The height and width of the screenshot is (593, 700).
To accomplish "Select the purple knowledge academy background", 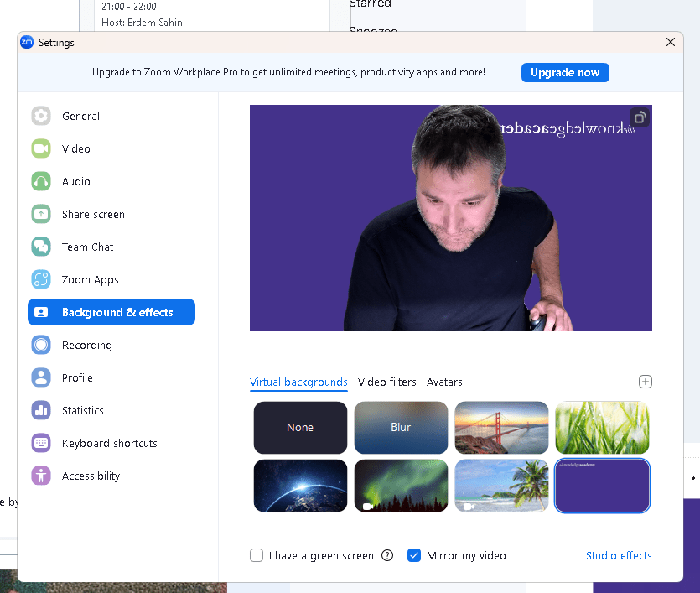I will click(602, 486).
